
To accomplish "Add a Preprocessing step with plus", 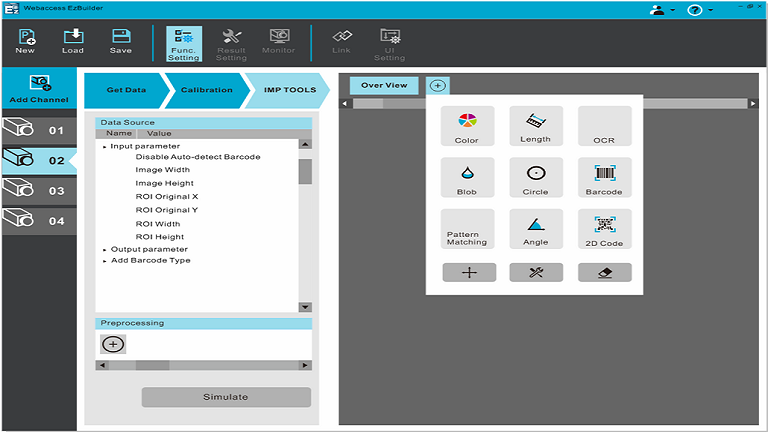I will coord(113,344).
